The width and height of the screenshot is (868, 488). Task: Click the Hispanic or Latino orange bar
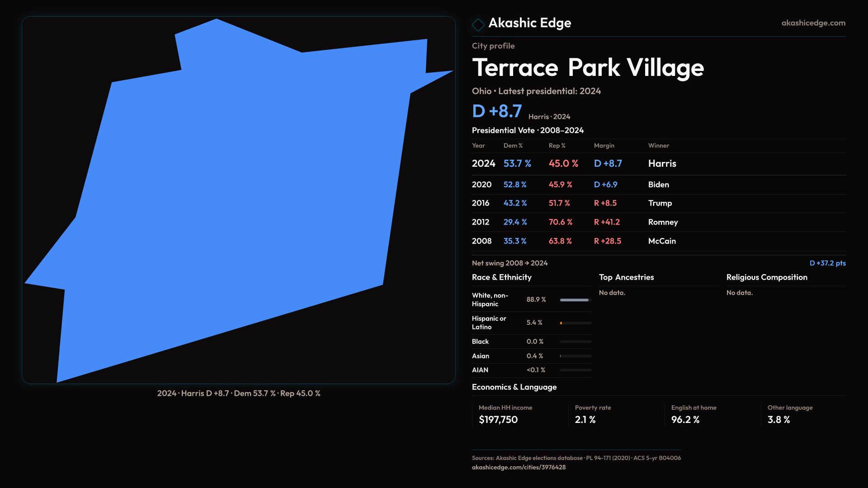click(561, 323)
